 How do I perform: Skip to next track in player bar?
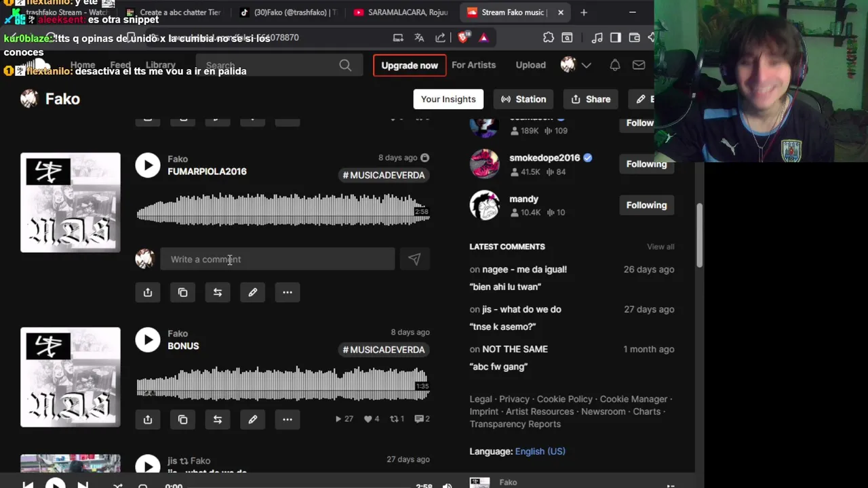[82, 484]
